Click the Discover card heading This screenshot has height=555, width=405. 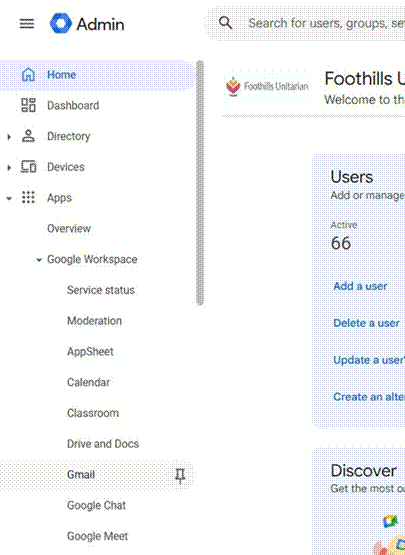tap(364, 471)
